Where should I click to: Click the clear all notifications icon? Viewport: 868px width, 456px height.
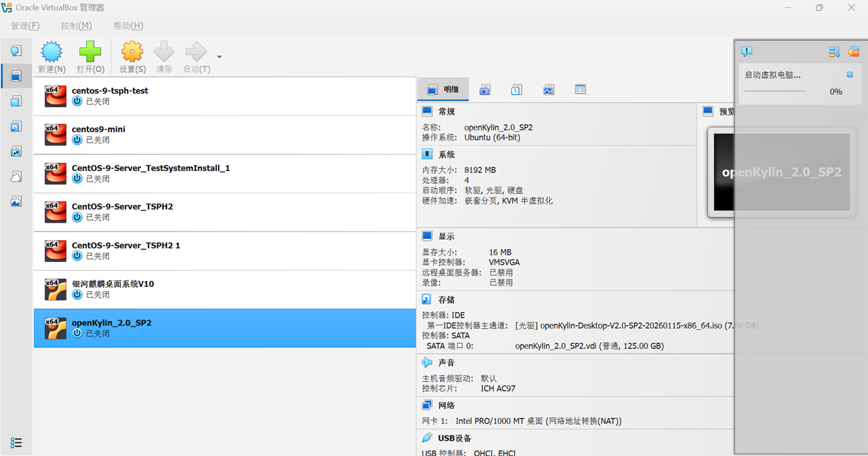click(854, 52)
